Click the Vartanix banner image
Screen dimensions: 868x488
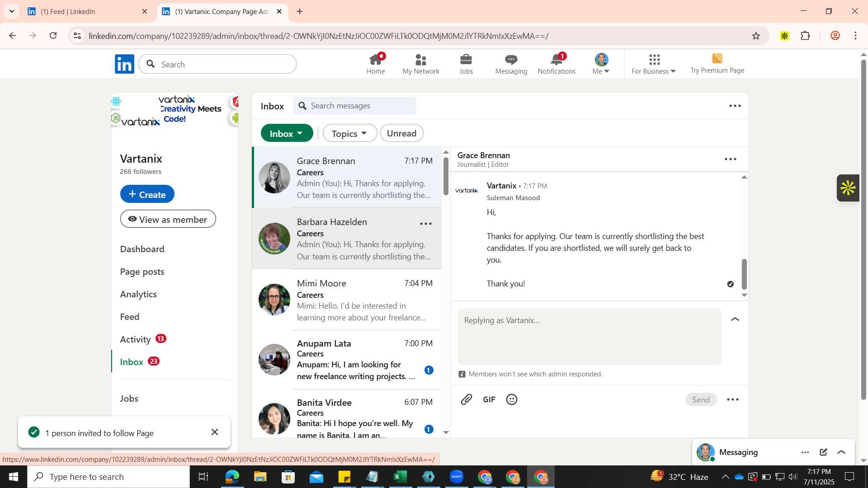[175, 110]
